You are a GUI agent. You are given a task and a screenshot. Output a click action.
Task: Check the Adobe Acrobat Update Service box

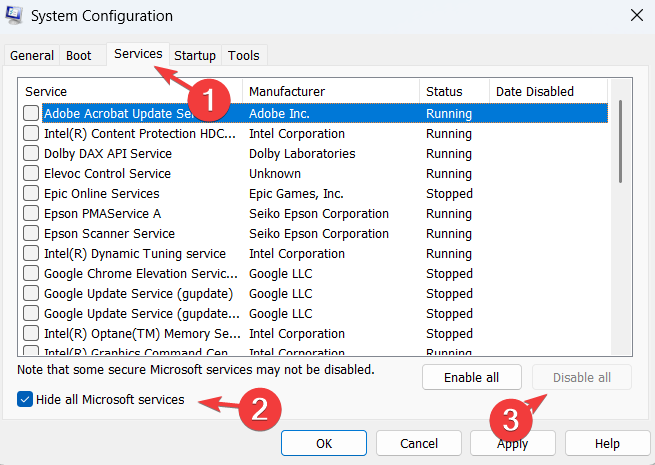31,114
